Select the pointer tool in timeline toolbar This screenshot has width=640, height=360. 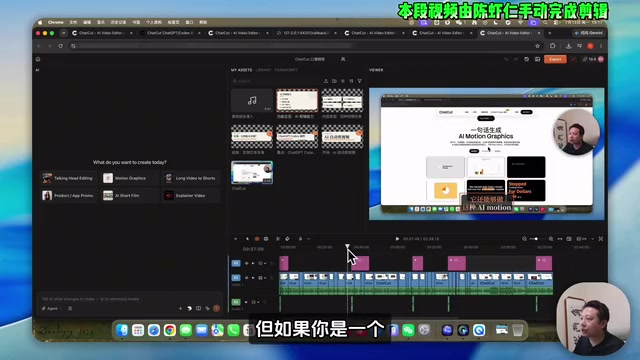(x=247, y=239)
